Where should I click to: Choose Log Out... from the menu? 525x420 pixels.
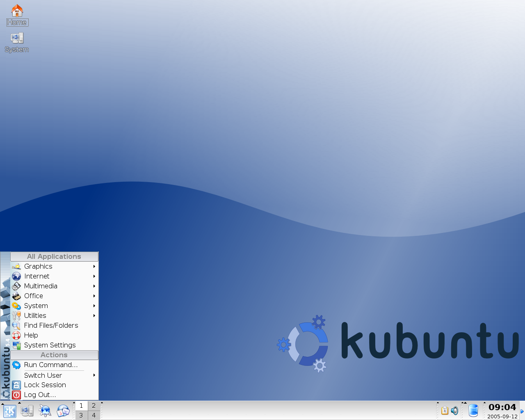tap(54, 395)
